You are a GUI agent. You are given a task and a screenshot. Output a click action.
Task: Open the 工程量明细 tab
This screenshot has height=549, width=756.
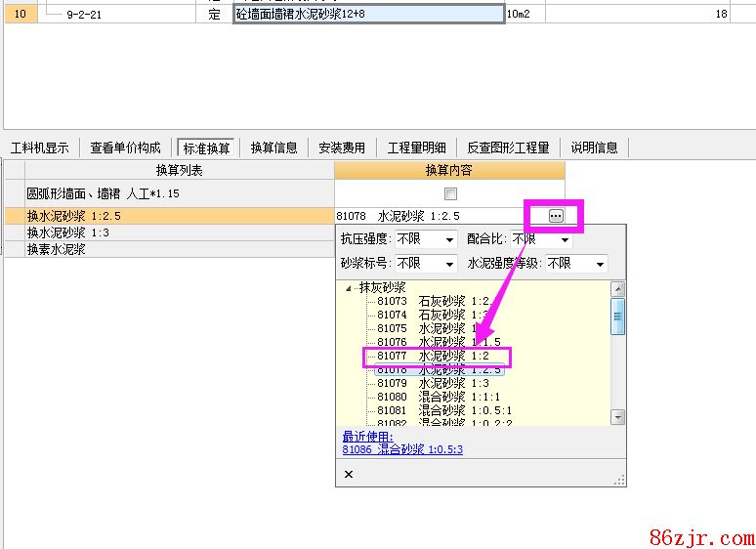point(416,148)
